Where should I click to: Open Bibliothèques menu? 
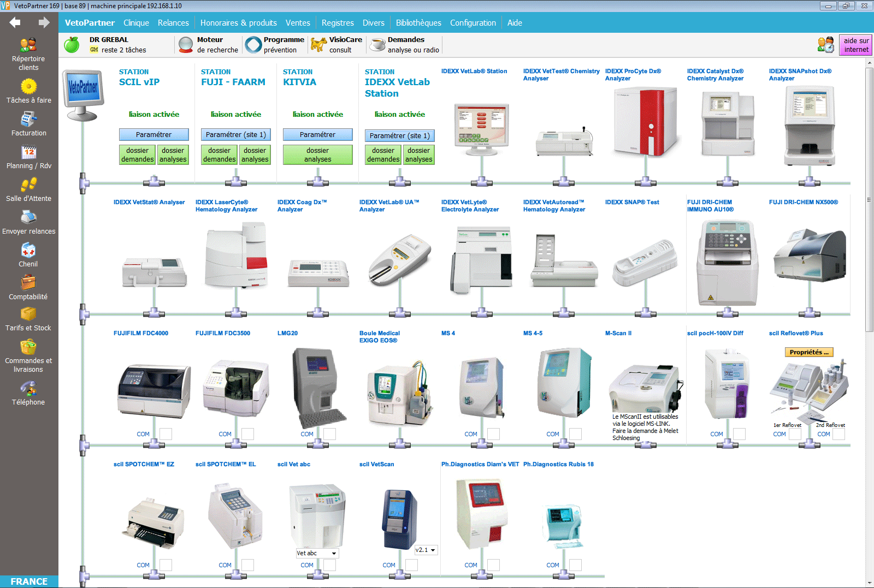(x=418, y=23)
